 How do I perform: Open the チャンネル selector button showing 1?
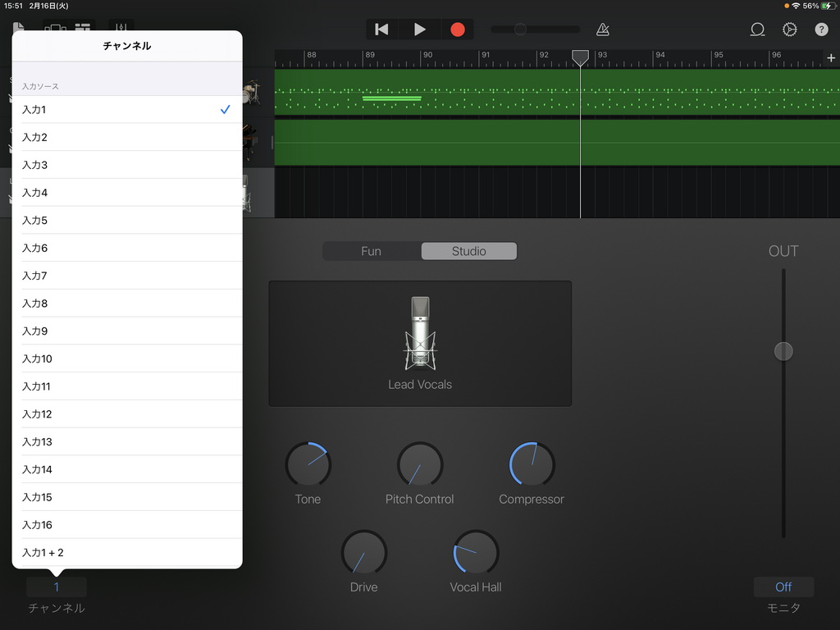(x=57, y=587)
